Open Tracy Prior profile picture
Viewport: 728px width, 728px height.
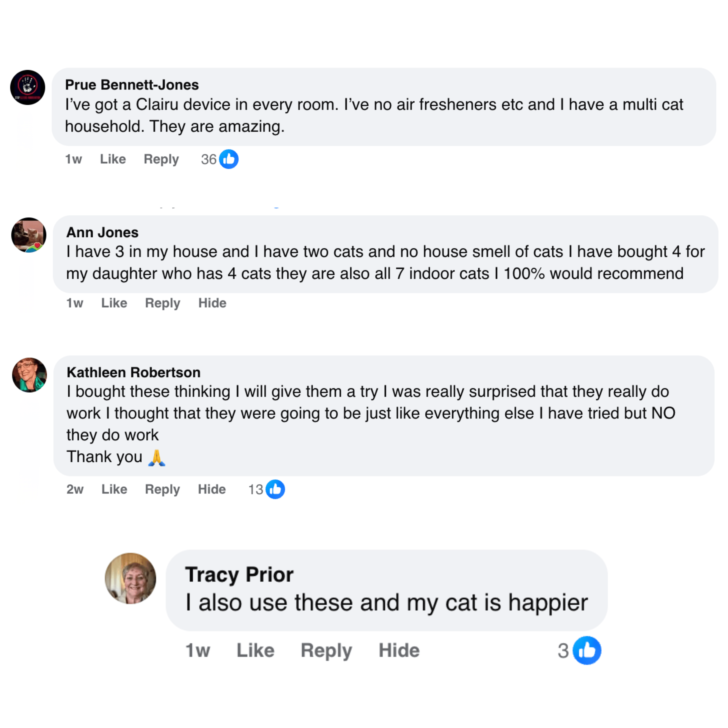click(x=130, y=578)
